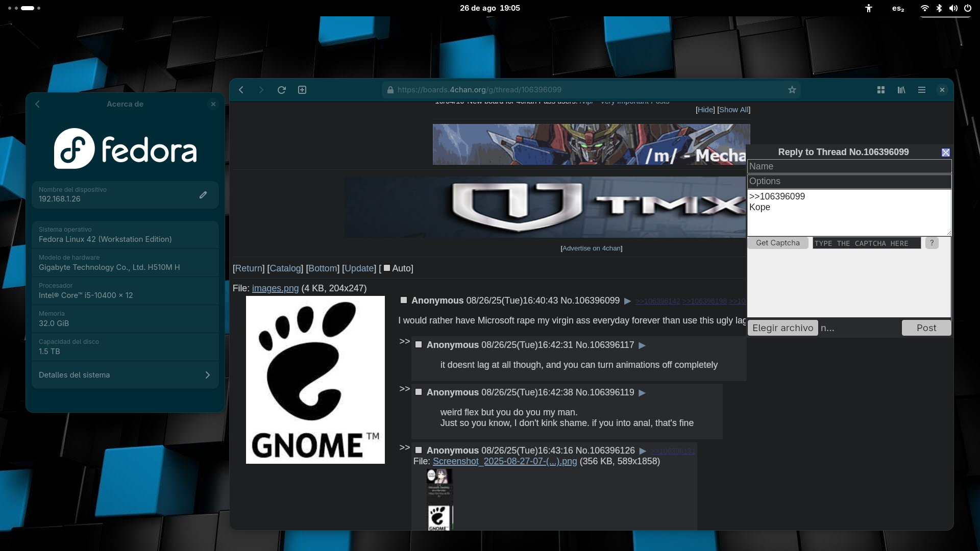Open the browser hamburger menu

point(922,90)
